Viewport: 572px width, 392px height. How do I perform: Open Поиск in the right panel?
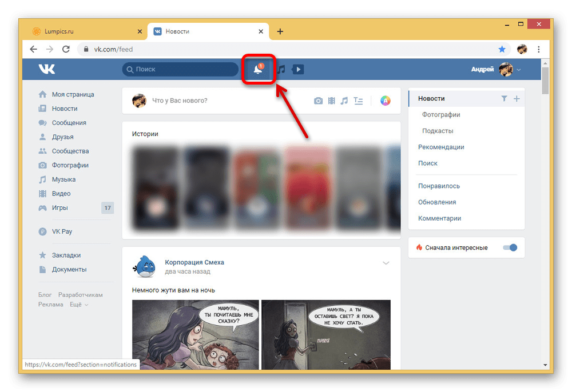[x=427, y=163]
